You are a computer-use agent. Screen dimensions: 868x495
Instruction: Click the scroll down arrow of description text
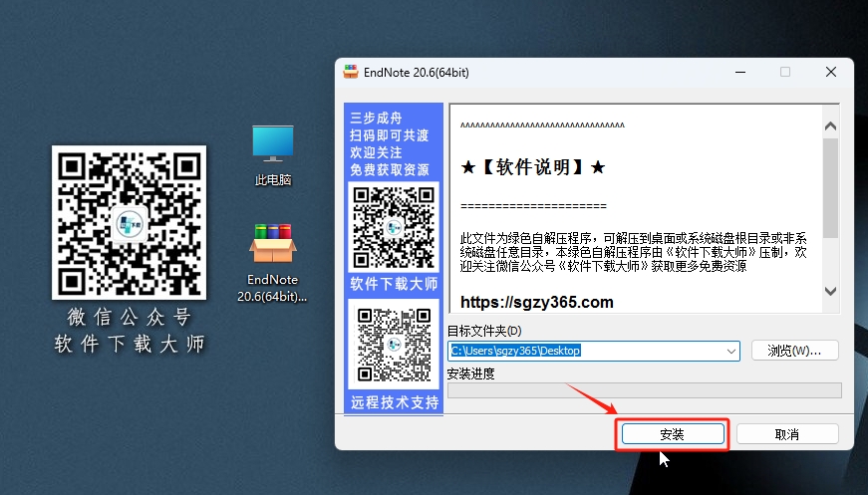coord(830,291)
